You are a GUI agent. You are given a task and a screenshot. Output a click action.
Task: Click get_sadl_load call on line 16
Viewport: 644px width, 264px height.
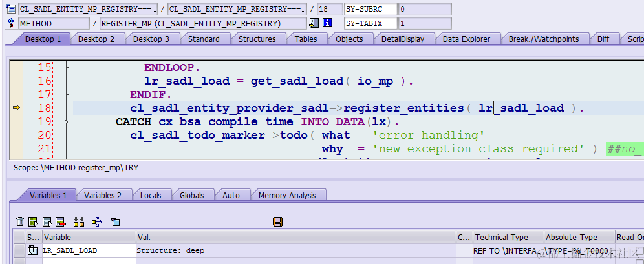[297, 81]
